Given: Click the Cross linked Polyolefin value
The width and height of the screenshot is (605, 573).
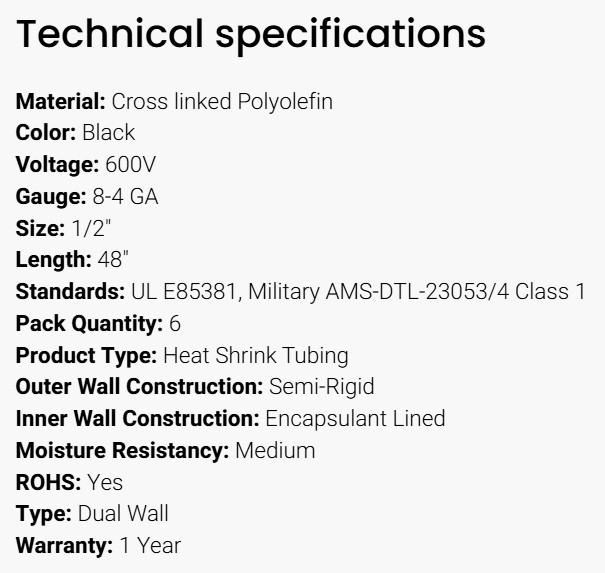Looking at the screenshot, I should (222, 101).
